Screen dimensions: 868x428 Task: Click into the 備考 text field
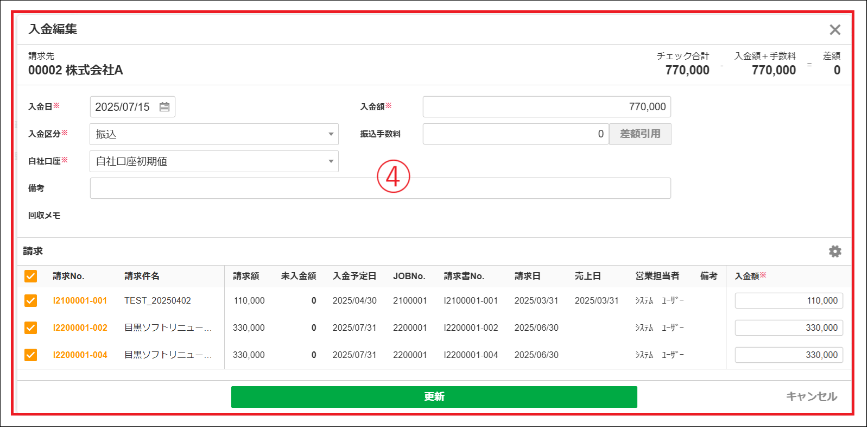(380, 188)
